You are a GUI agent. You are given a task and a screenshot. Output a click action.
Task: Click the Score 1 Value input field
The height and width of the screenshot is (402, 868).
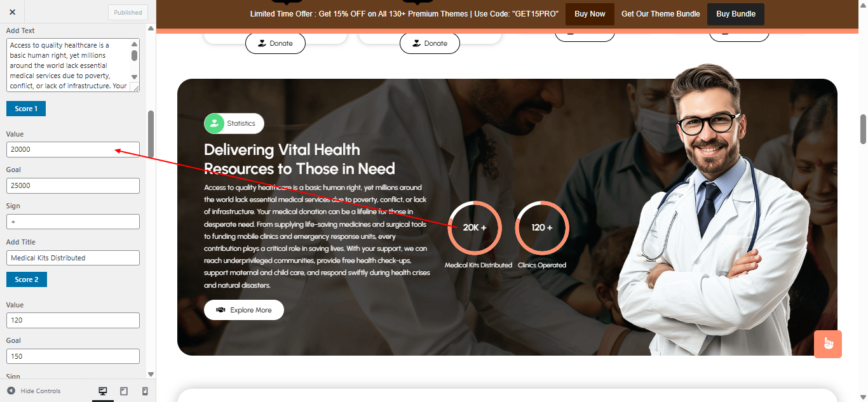point(73,149)
